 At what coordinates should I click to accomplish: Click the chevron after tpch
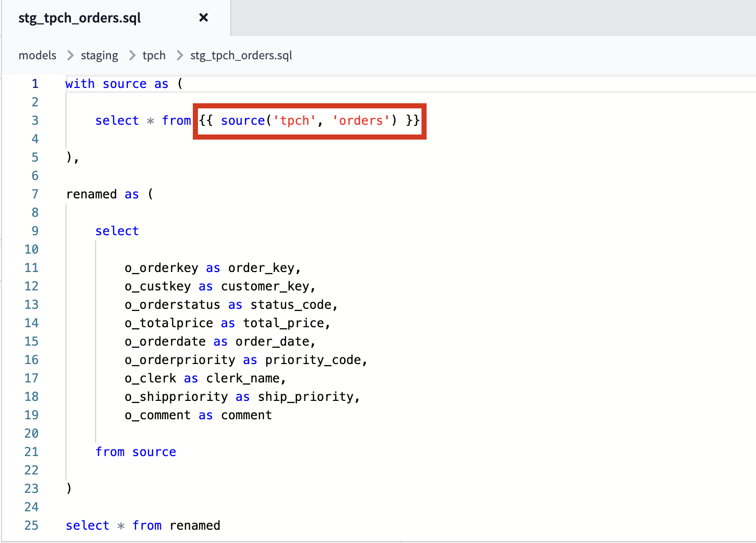(x=178, y=55)
